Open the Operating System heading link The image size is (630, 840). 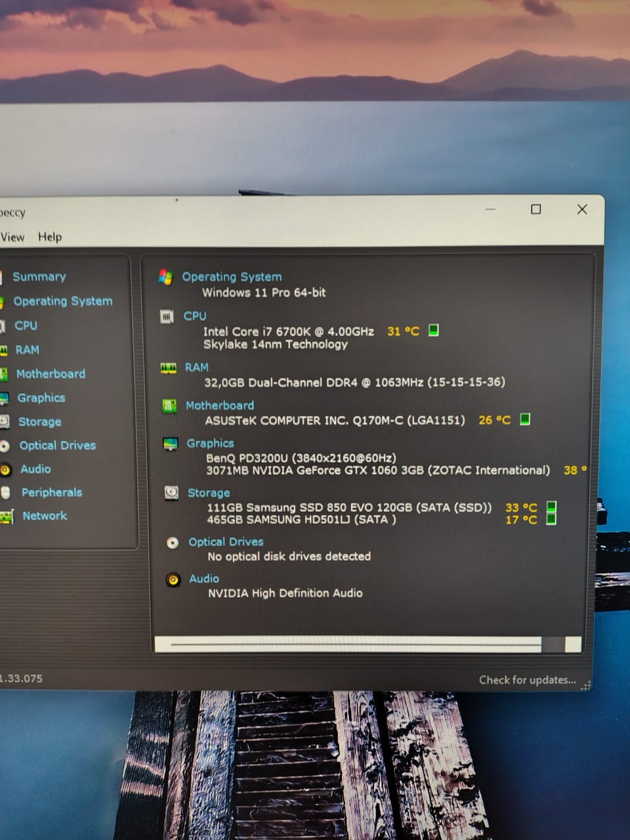(x=232, y=277)
